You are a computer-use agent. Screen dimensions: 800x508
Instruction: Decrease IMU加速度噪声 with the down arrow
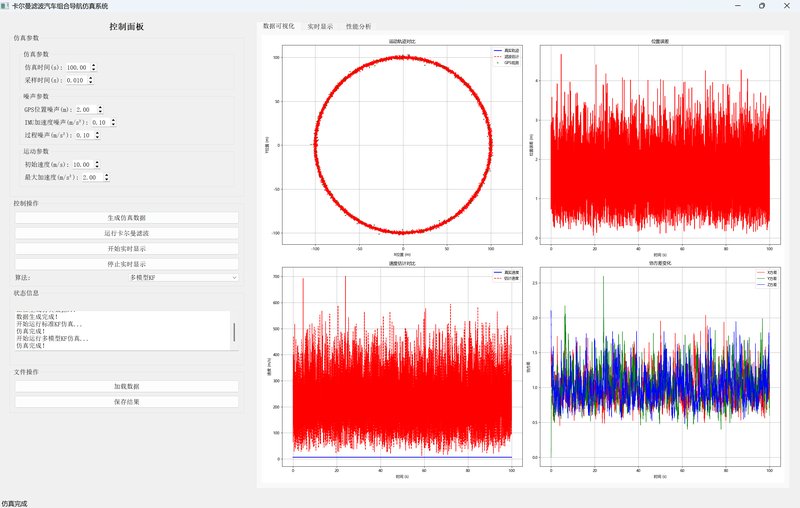pos(113,125)
